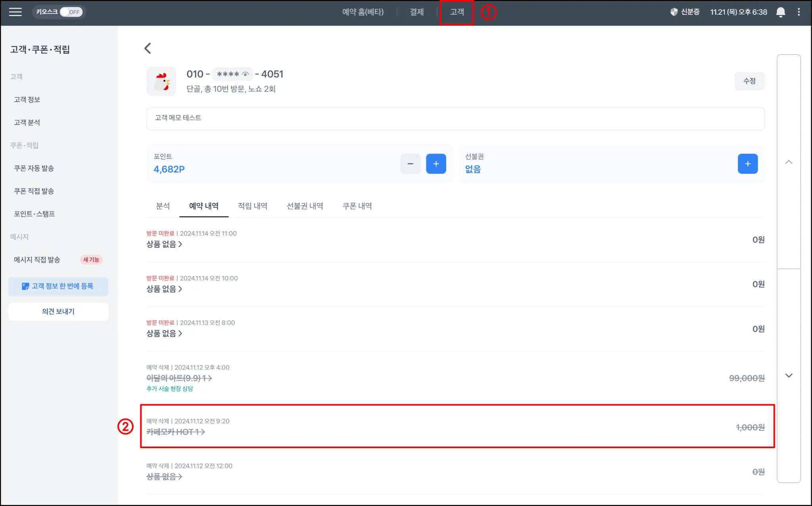Add points with blue plus button
The image size is (812, 506).
coord(436,164)
